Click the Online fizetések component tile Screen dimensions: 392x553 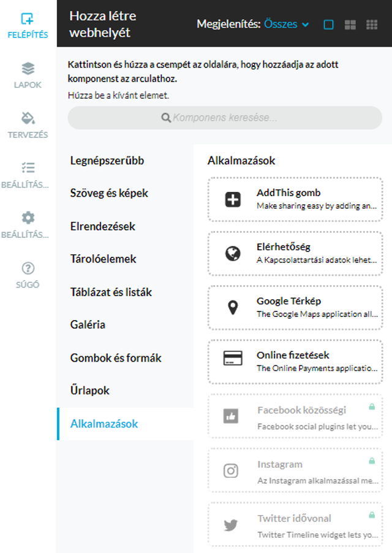[x=295, y=362]
